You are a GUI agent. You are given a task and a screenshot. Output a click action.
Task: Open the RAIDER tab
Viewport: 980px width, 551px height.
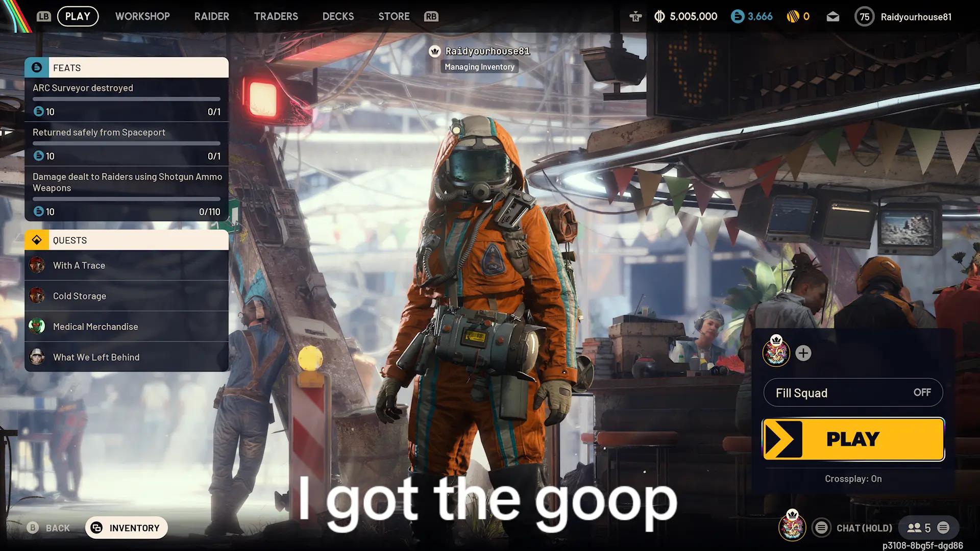211,16
